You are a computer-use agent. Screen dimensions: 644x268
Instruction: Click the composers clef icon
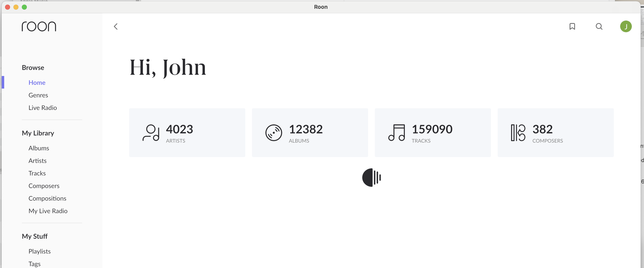pyautogui.click(x=518, y=133)
